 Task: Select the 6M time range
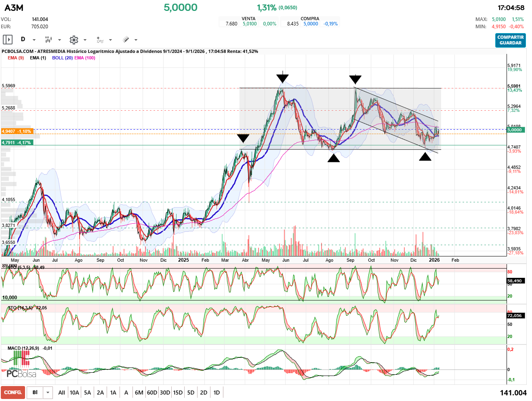[x=139, y=393]
